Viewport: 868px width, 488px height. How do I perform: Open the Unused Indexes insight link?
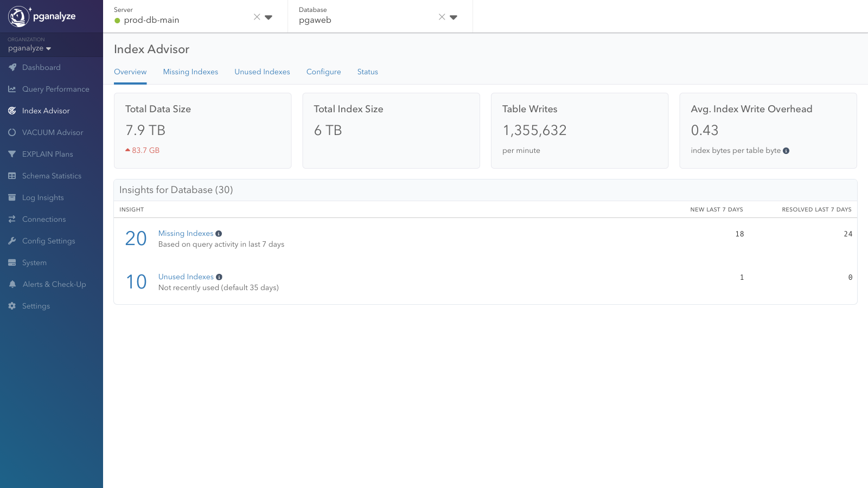point(186,277)
